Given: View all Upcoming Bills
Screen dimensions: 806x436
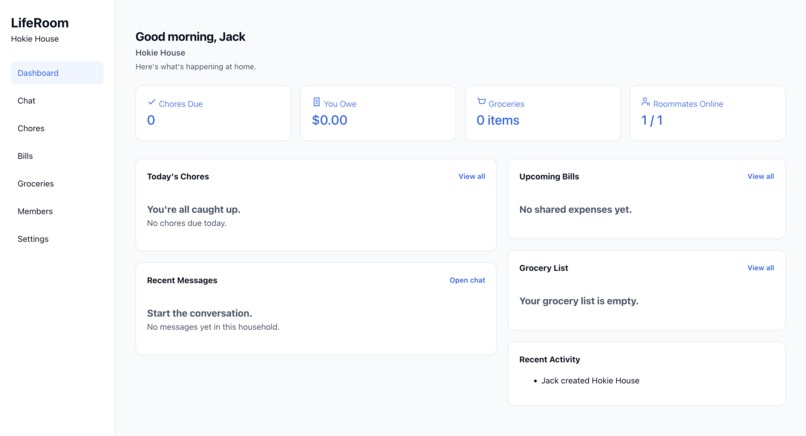Looking at the screenshot, I should click(761, 176).
